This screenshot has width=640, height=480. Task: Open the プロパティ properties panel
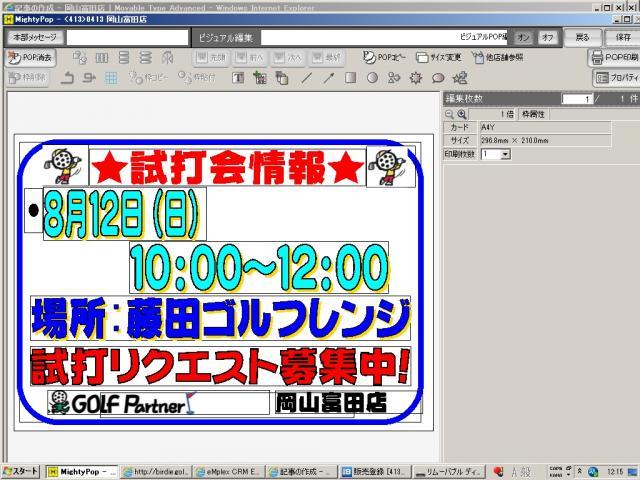coord(616,78)
